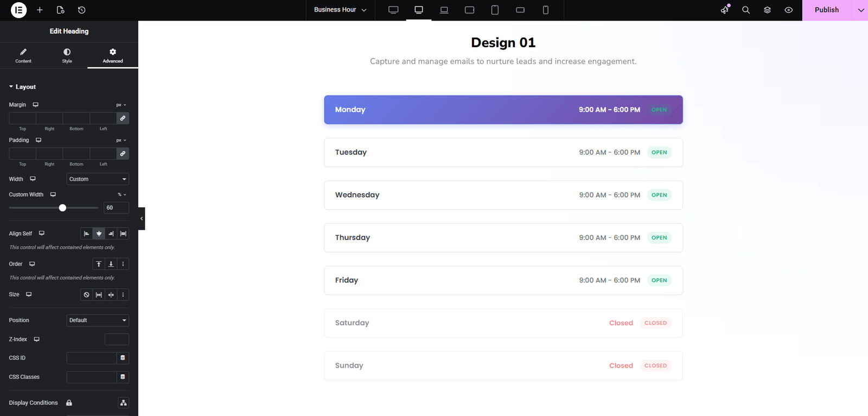
Task: Change Padding unit from px
Action: point(121,140)
